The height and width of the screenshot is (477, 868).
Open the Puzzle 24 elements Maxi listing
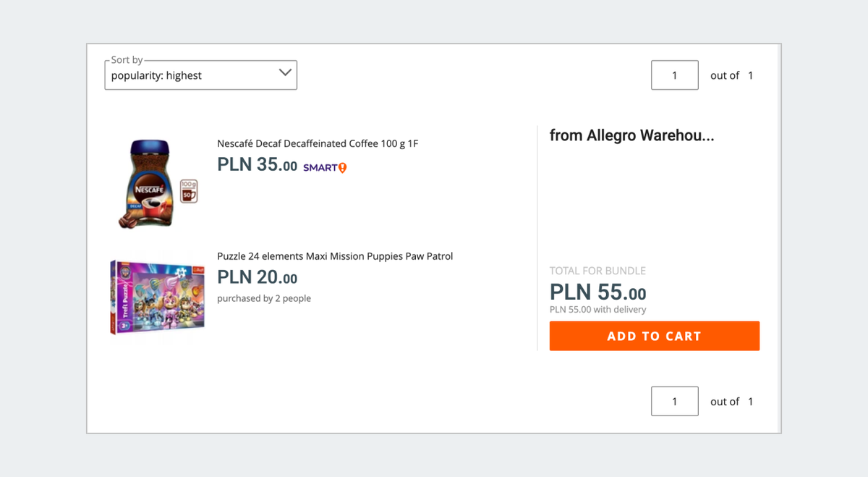pos(335,256)
